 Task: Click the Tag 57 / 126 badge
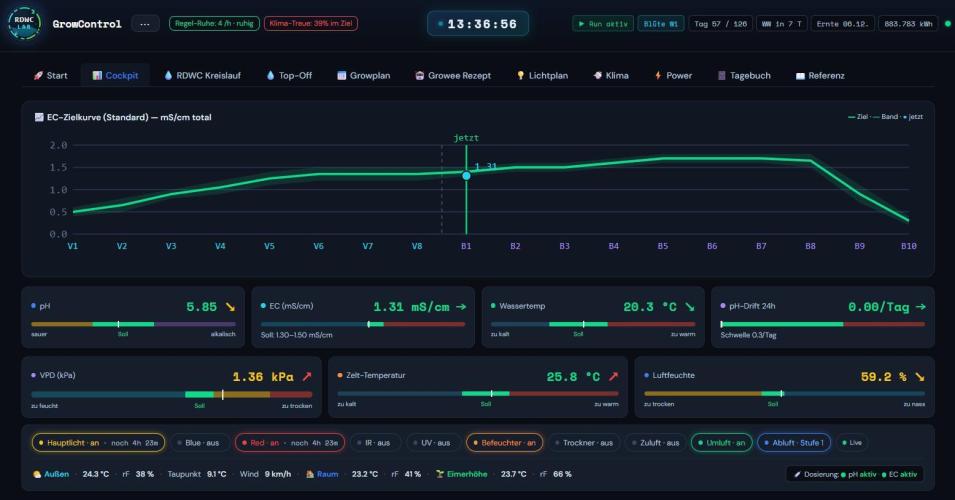coord(721,24)
